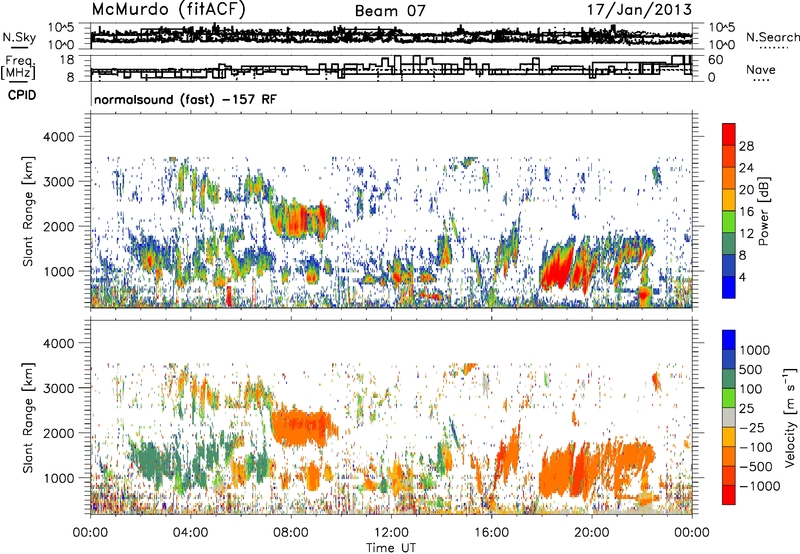Click the gray band of velocity colorbar
The image size is (800, 554).
coord(729,417)
